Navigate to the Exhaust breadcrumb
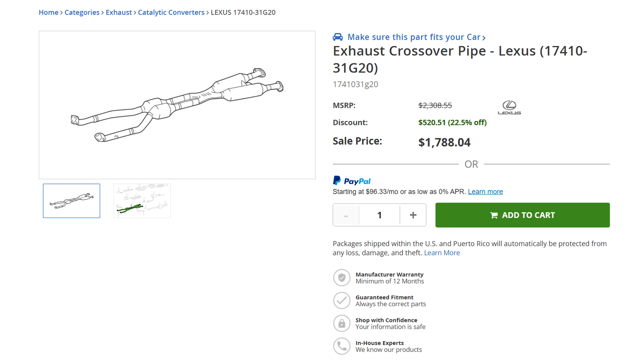635x364 pixels. 119,12
